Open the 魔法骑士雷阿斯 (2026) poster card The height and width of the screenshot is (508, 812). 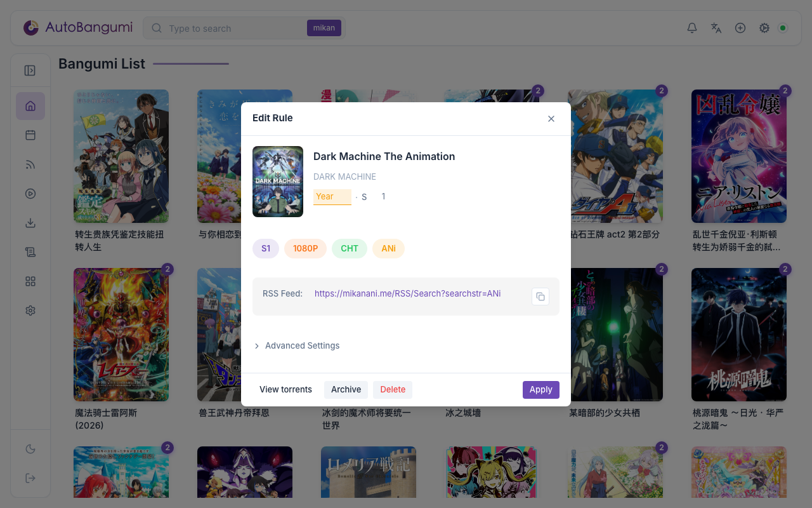click(121, 335)
